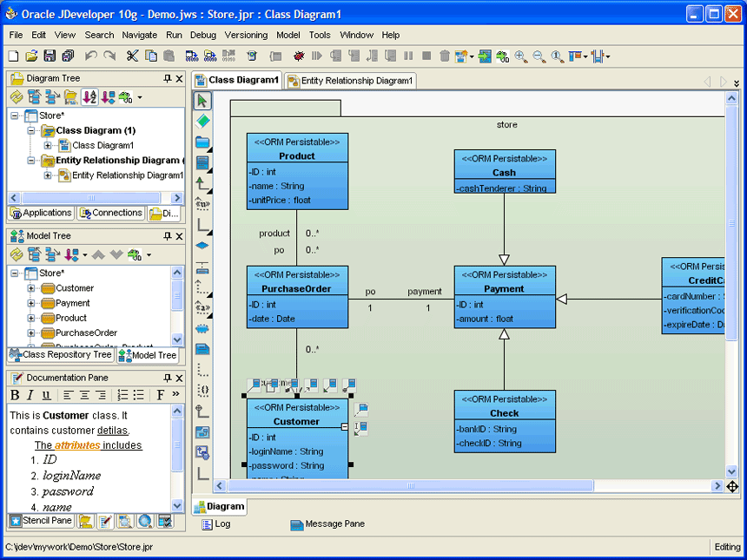Click the Italic button in Documentation Pane

point(30,395)
